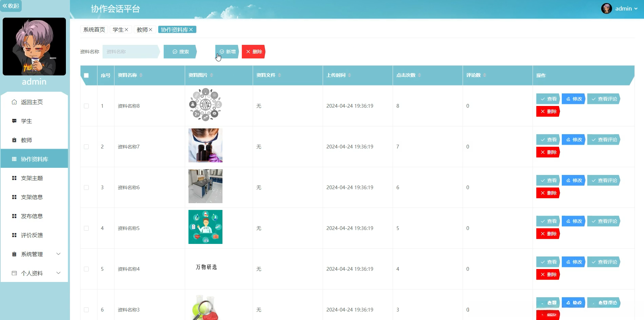Screen dimensions: 644x320
Task: Open 支架主题 in the sidebar
Action: 34,178
